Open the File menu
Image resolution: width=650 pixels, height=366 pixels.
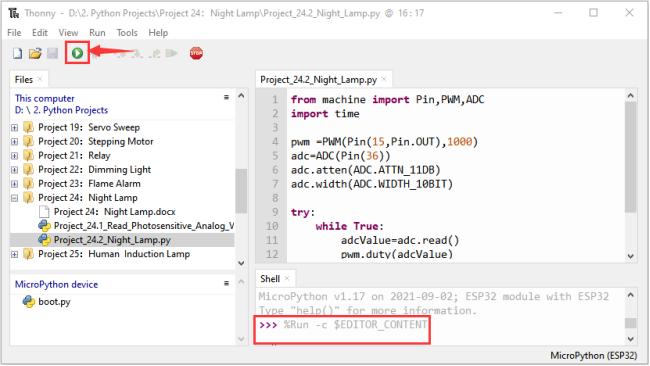point(14,32)
